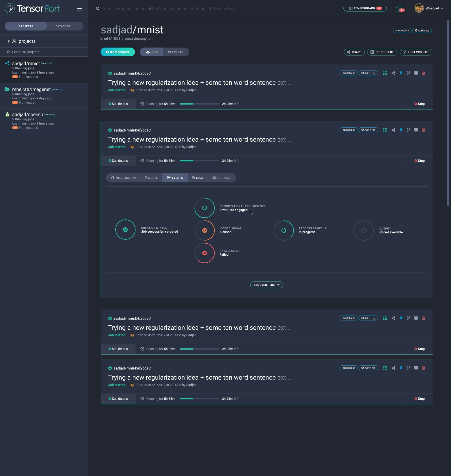The width and height of the screenshot is (451, 476).
Task: Expand the All projects disclosure triangle
Action: tap(9, 41)
